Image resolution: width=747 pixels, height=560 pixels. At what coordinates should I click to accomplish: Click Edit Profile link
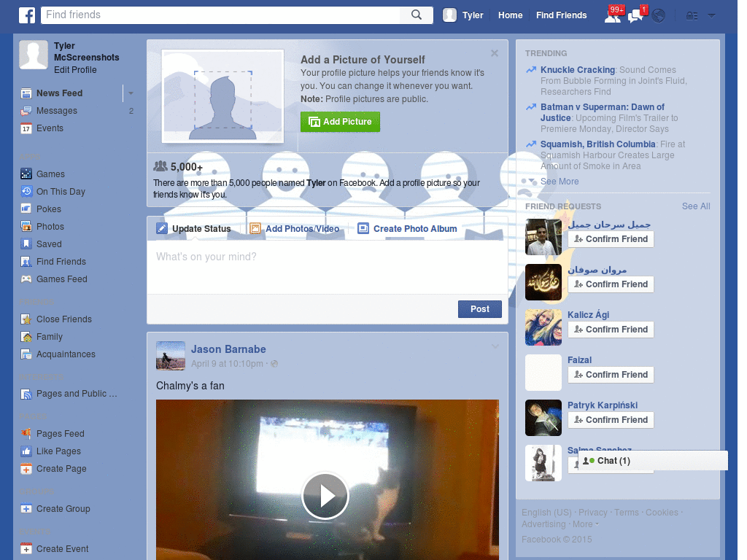(75, 70)
